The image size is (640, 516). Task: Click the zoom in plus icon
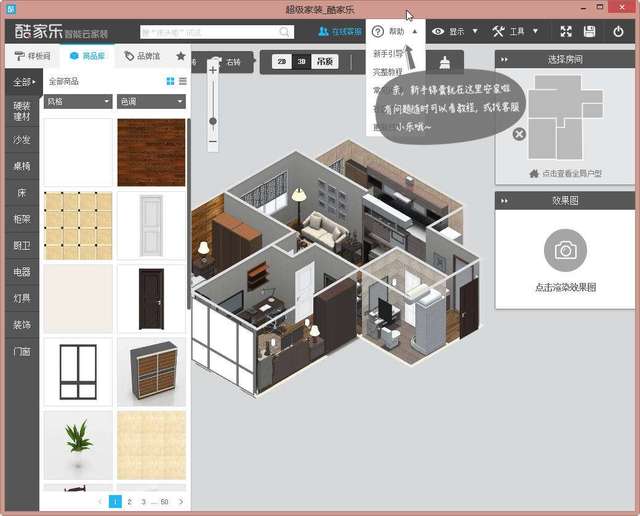[x=213, y=71]
